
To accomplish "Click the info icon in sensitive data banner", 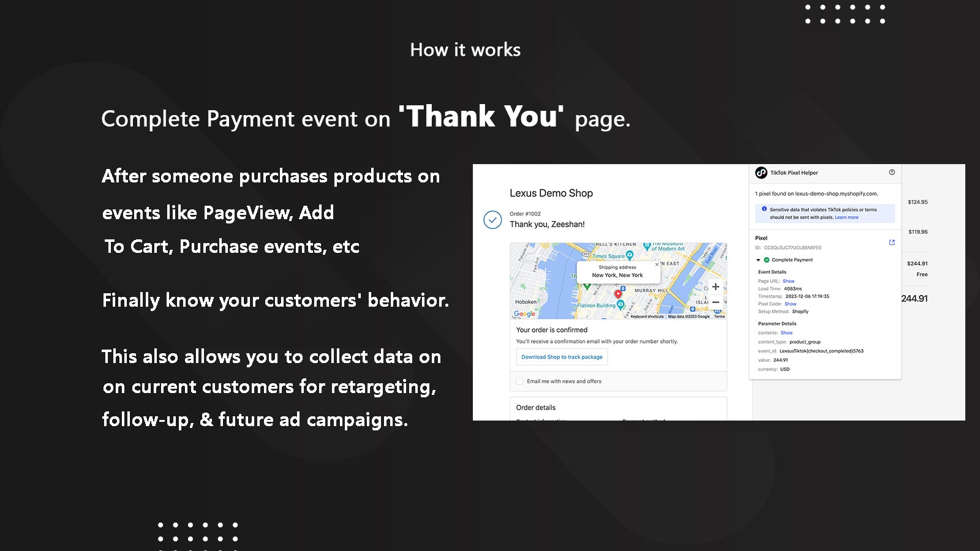I will (764, 208).
